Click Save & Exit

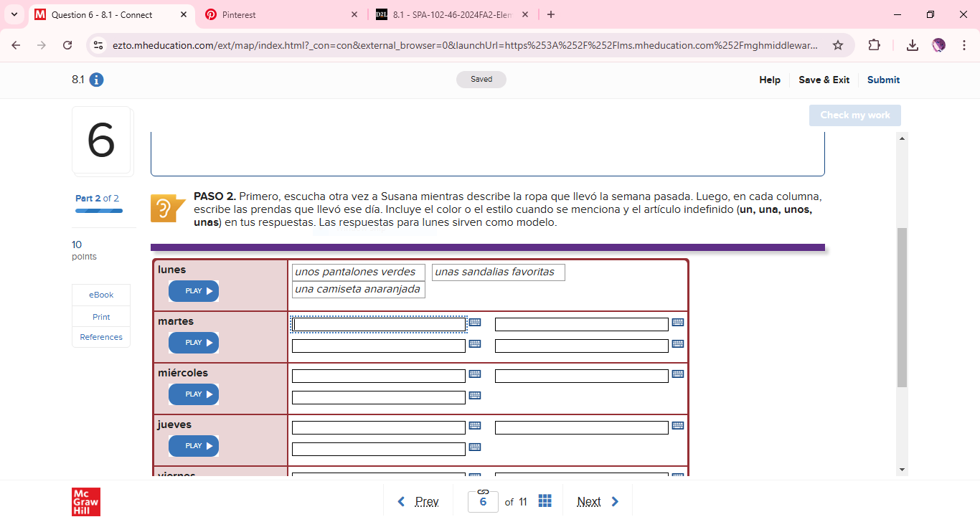(x=824, y=80)
